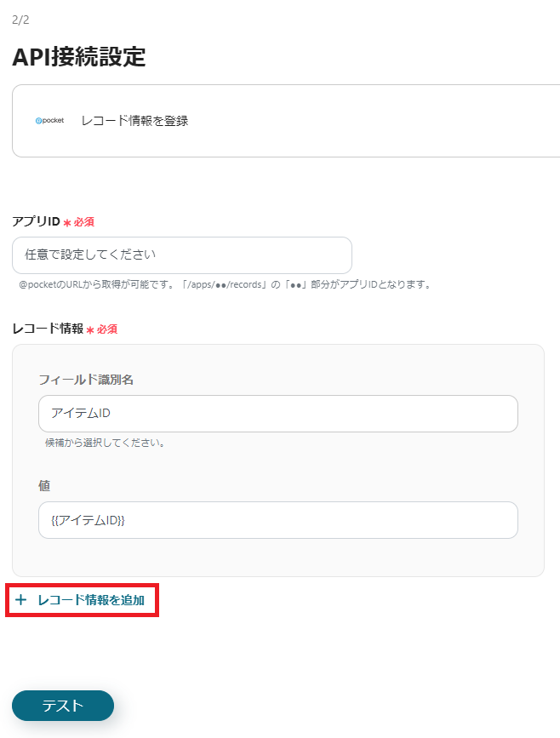Screen dimensions: 560x738
Task: Select the フィールド識別名 field showing アイテムID
Action: coord(278,414)
